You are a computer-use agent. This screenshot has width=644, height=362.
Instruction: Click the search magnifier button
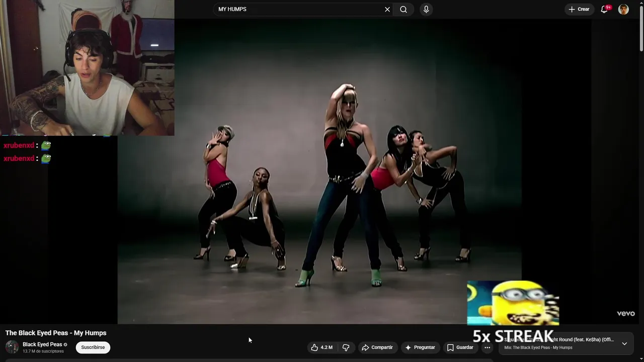(404, 10)
